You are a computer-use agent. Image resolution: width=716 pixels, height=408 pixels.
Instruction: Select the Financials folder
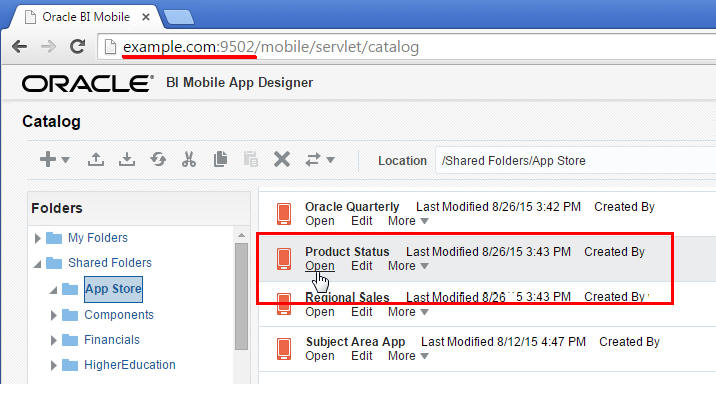coord(112,340)
